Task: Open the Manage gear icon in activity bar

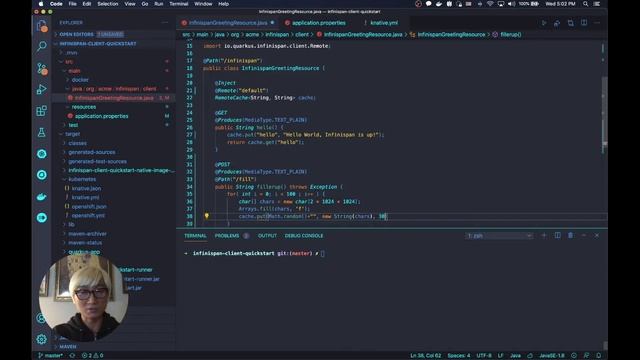Action: click(41, 339)
